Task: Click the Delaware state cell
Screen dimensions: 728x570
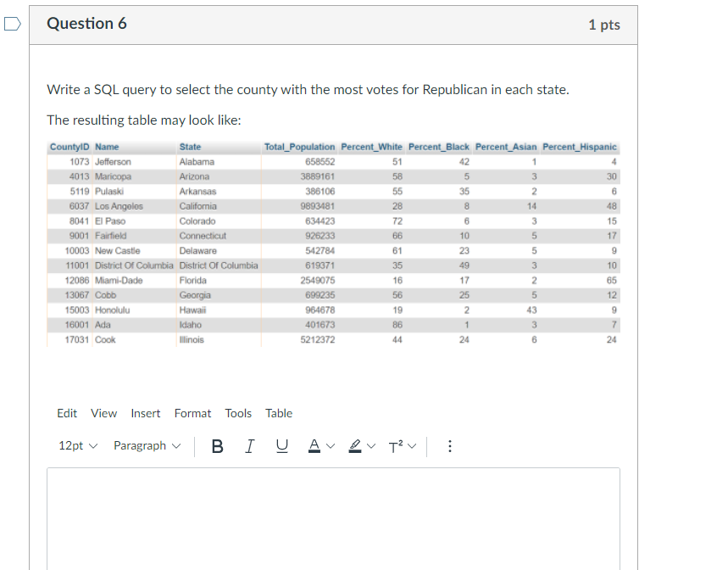Action: (197, 251)
